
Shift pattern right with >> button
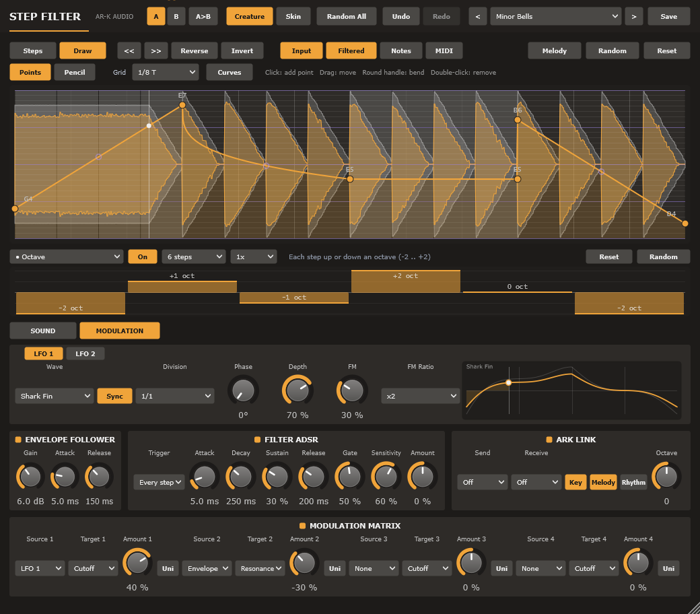click(155, 51)
